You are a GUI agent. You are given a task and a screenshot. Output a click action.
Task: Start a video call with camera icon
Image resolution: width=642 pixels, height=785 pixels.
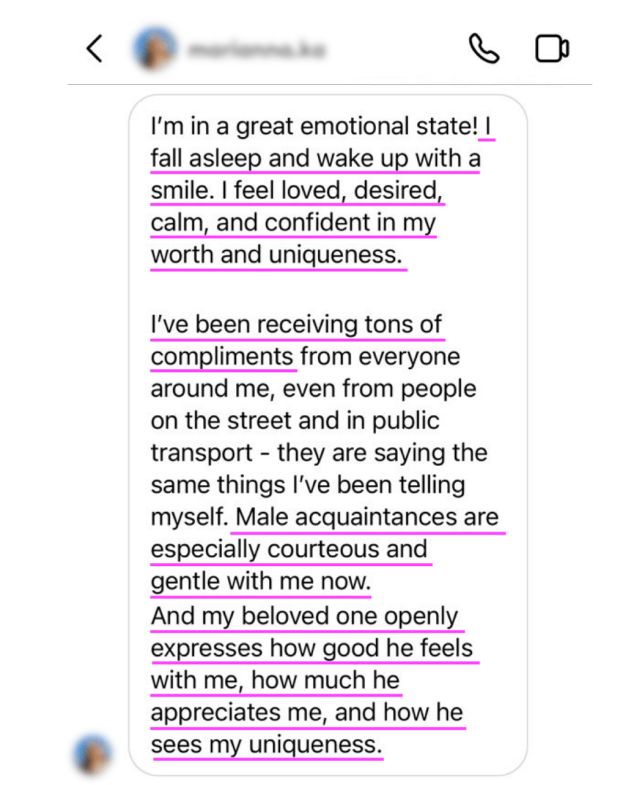tap(552, 48)
